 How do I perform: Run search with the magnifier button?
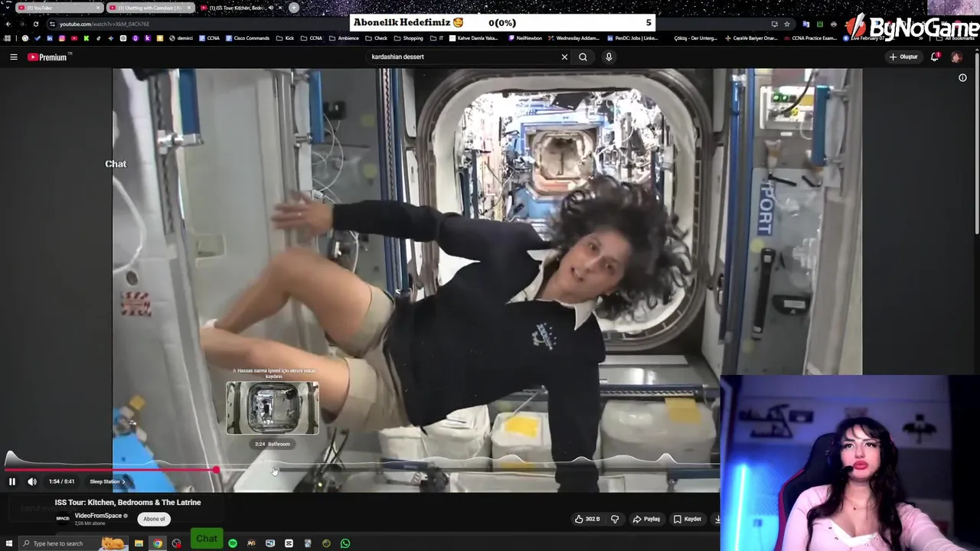(583, 57)
